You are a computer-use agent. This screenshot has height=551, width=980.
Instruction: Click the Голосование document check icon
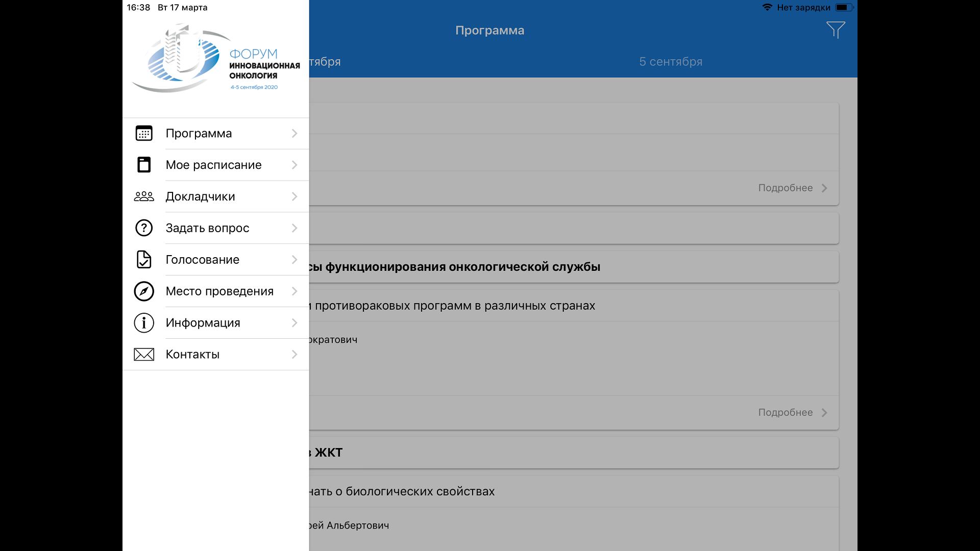144,260
